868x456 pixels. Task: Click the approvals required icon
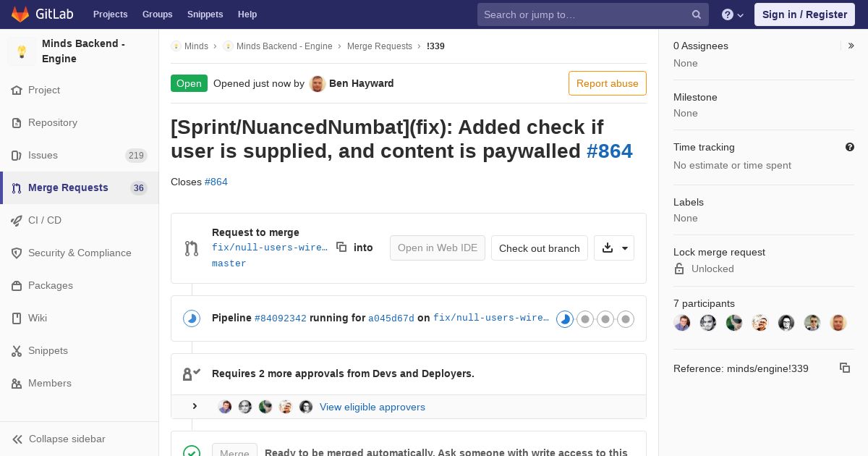pos(192,373)
